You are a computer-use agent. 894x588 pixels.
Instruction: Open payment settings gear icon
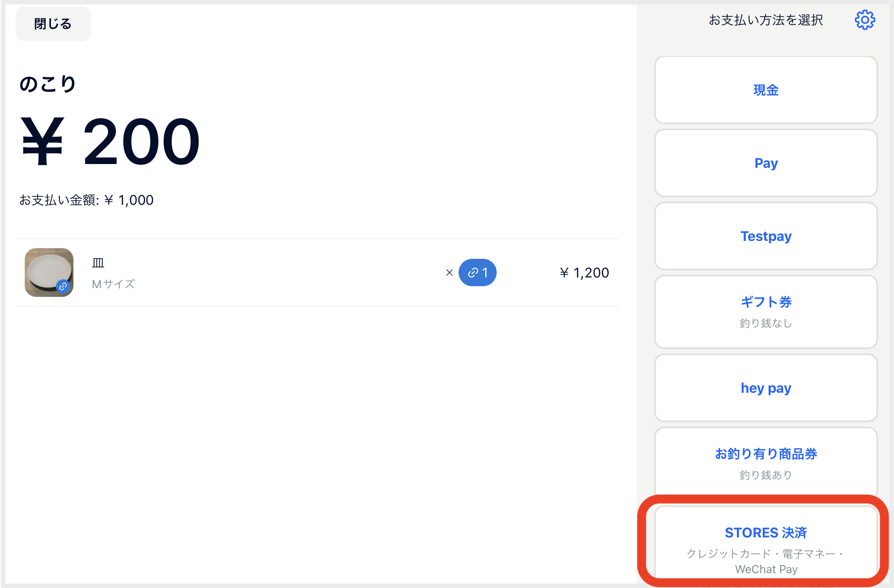click(x=865, y=20)
